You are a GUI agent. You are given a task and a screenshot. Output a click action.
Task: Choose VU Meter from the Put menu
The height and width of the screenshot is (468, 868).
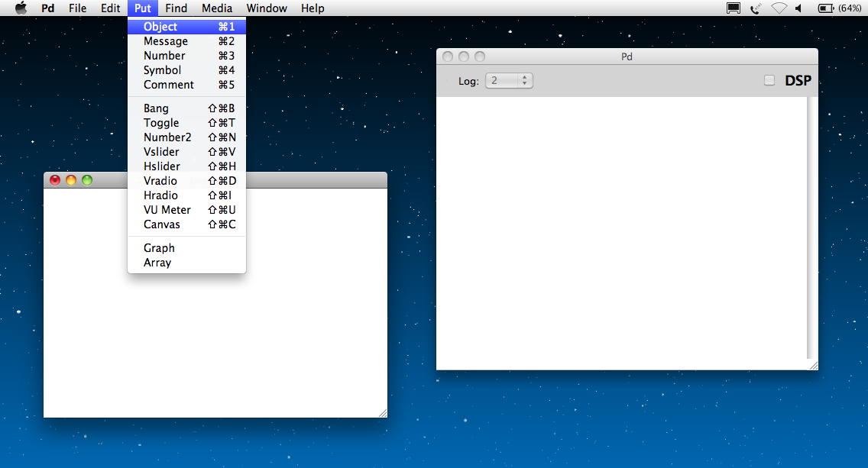(x=186, y=210)
